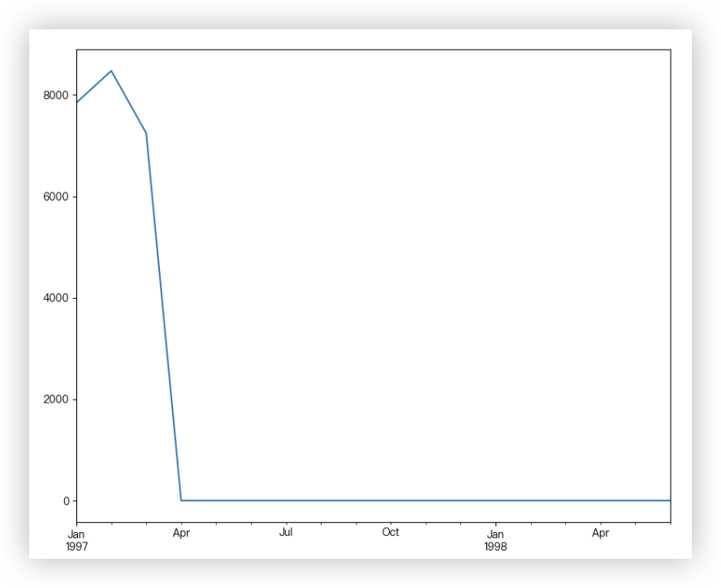Click the flat blue line above Oct

coord(391,500)
